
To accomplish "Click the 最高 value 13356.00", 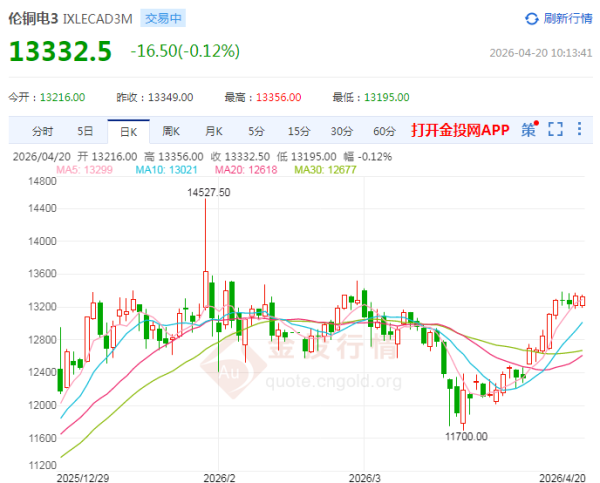I will 279,97.
